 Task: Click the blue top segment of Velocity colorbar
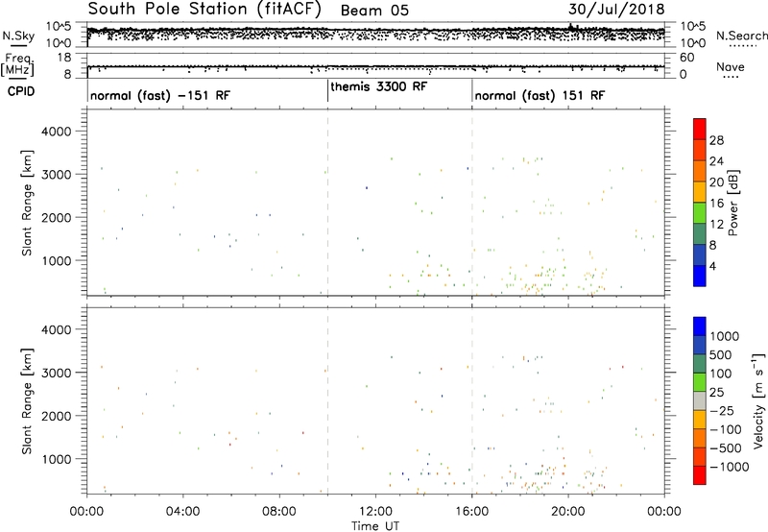(700, 326)
